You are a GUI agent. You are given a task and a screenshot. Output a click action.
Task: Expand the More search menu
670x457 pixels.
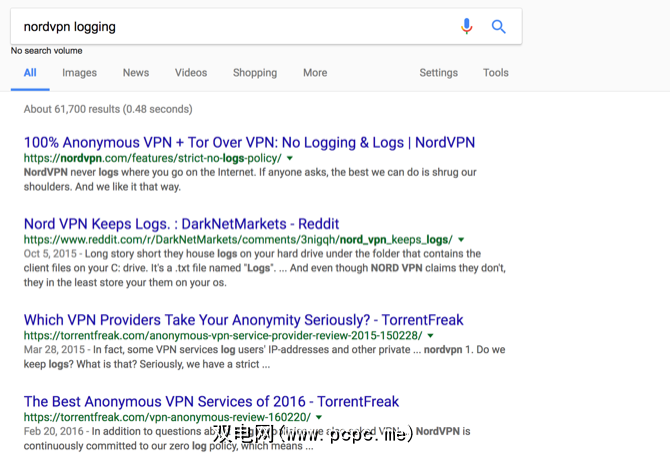[315, 73]
